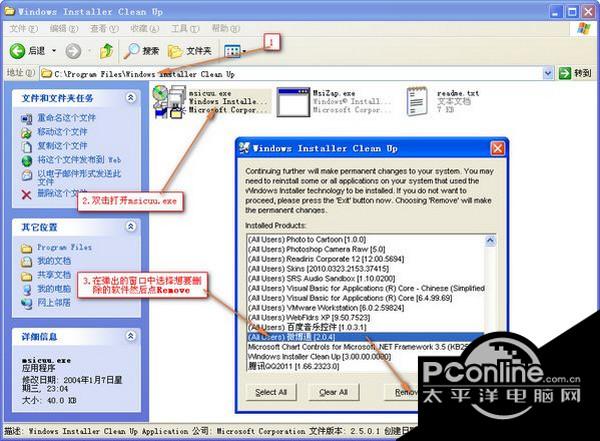Click the 我的电脑 computer icon
The image size is (600, 441).
27,289
